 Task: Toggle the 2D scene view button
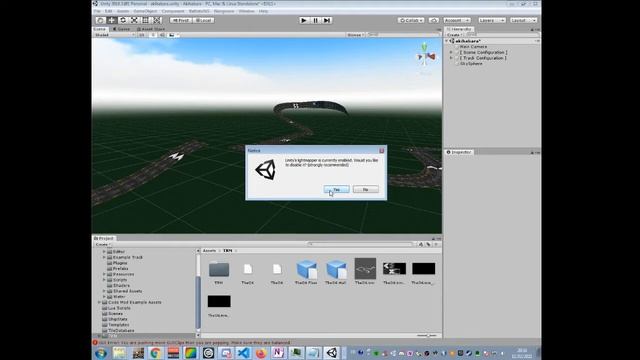(142, 35)
